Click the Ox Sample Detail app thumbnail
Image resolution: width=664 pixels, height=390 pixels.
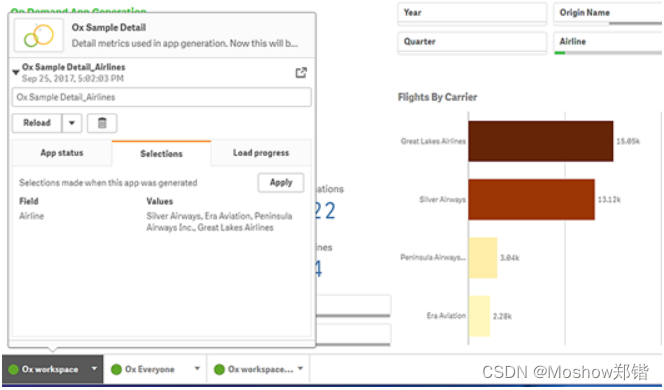pyautogui.click(x=39, y=35)
